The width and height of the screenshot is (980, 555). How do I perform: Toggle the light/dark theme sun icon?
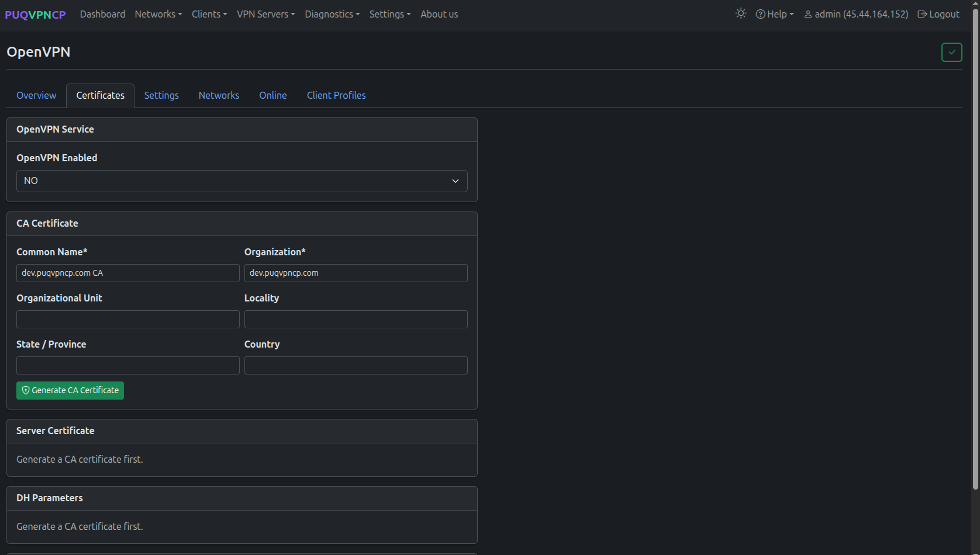click(x=741, y=13)
